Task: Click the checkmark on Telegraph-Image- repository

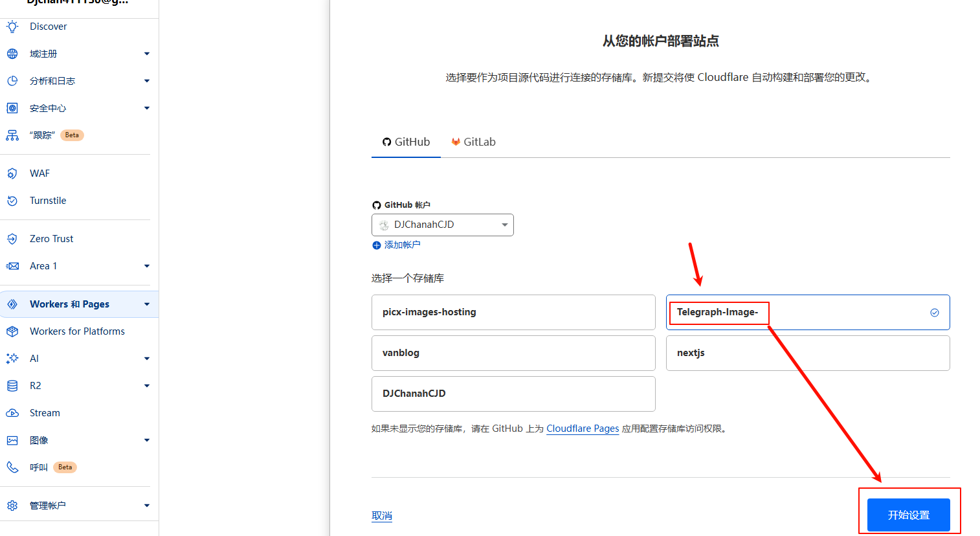Action: (x=935, y=313)
